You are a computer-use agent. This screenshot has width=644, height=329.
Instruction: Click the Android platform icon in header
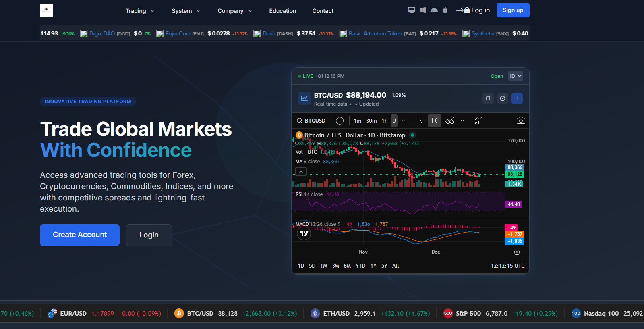[x=434, y=10]
